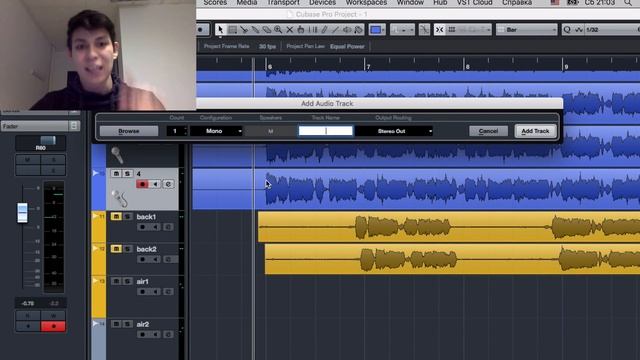Open the Scores menu
The height and width of the screenshot is (360, 640).
215,3
